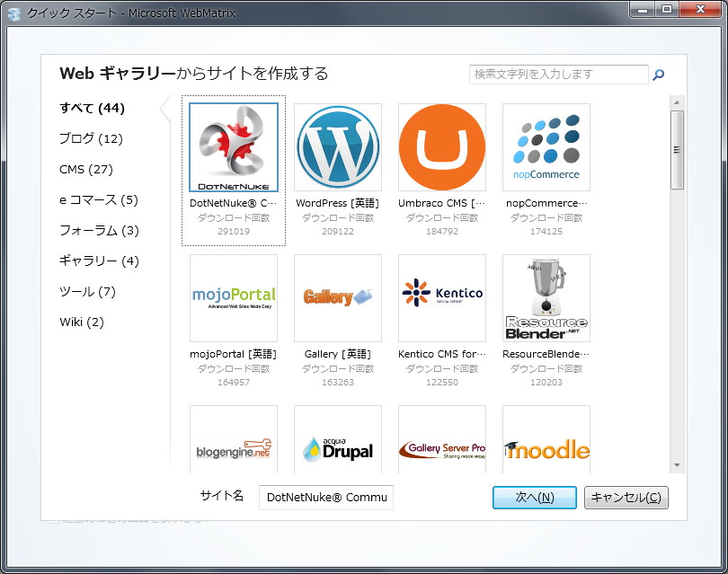Select the moodle template icon

(x=546, y=446)
